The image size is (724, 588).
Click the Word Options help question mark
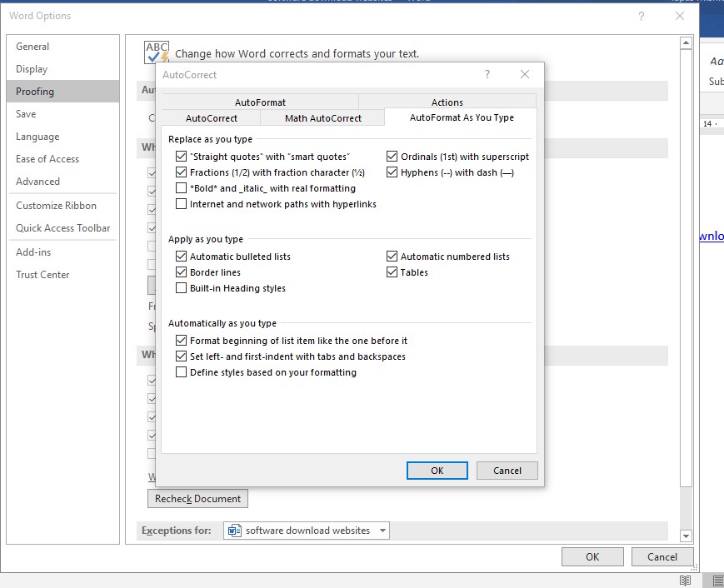pyautogui.click(x=641, y=16)
